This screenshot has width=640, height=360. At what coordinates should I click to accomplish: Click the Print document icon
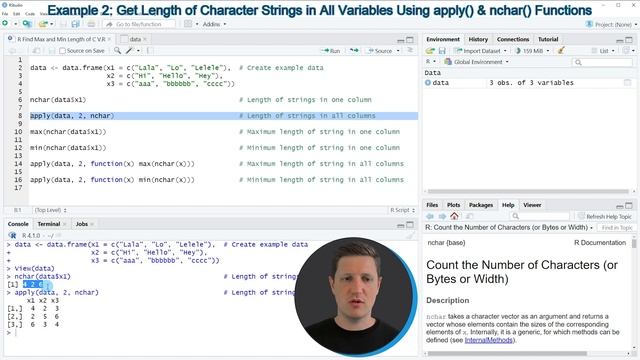91,24
